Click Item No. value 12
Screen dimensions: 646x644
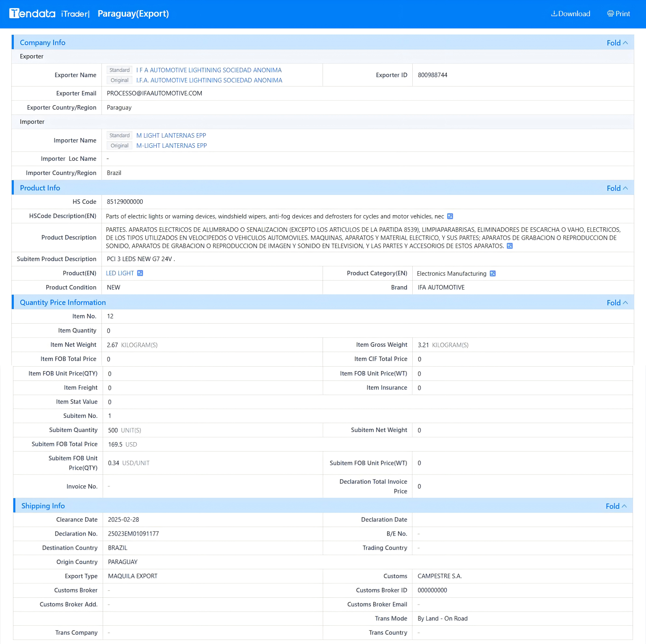click(x=110, y=316)
